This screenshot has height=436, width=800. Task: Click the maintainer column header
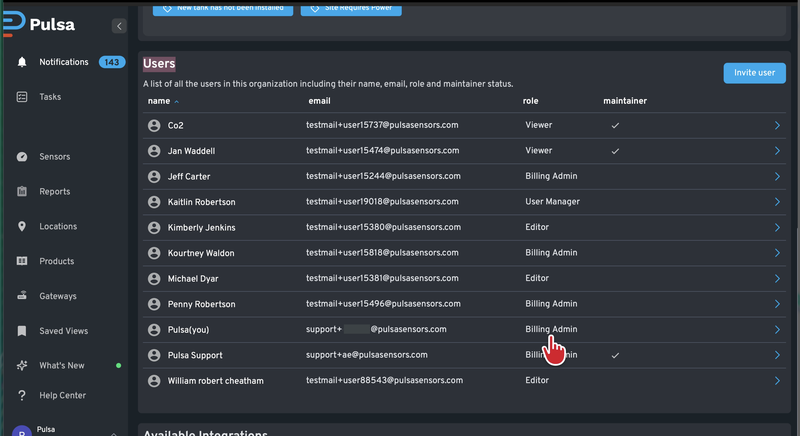tap(625, 101)
